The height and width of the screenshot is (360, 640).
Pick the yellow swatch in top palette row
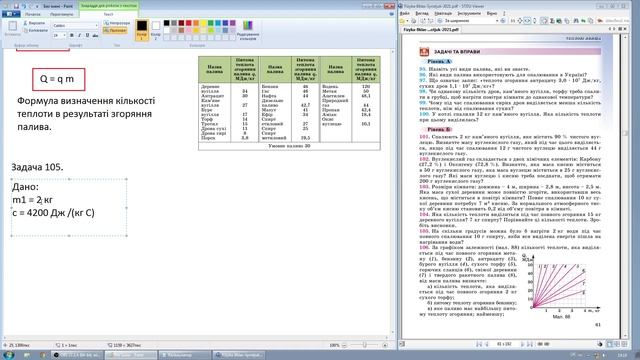203,23
